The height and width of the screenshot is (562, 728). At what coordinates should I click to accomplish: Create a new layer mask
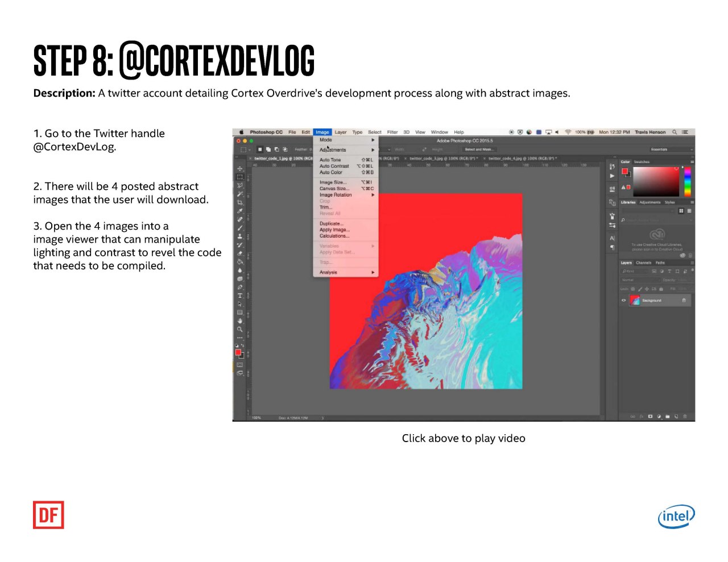click(650, 417)
